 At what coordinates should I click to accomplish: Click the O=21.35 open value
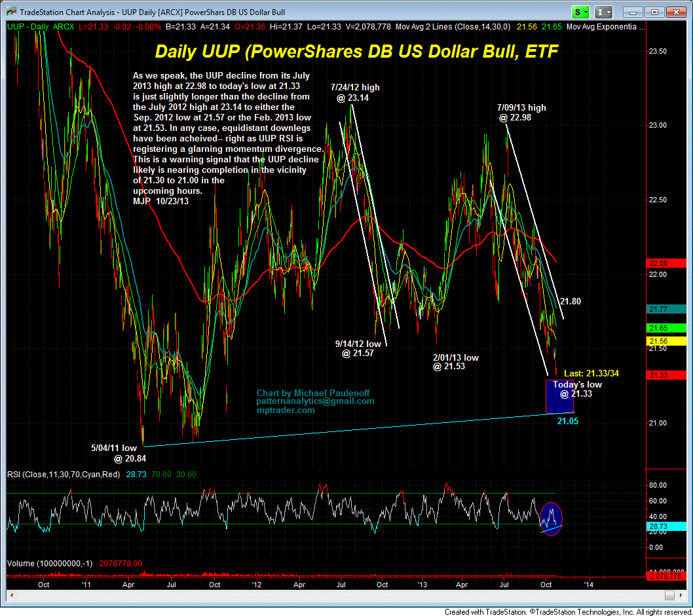[250, 26]
